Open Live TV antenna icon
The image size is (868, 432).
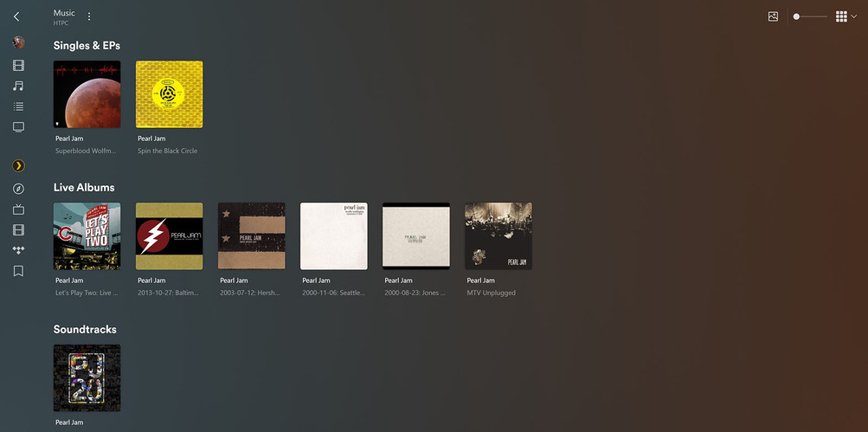pyautogui.click(x=18, y=210)
